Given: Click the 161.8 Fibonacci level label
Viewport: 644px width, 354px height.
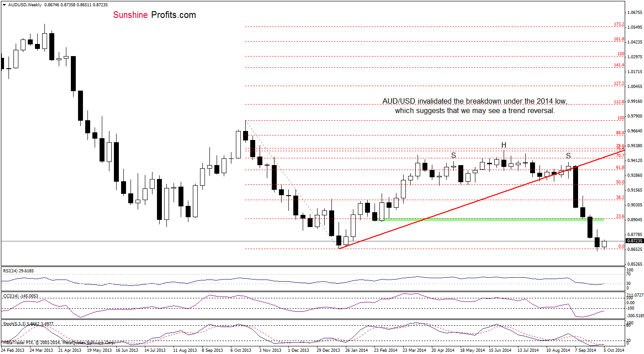Looking at the screenshot, I should (x=619, y=39).
